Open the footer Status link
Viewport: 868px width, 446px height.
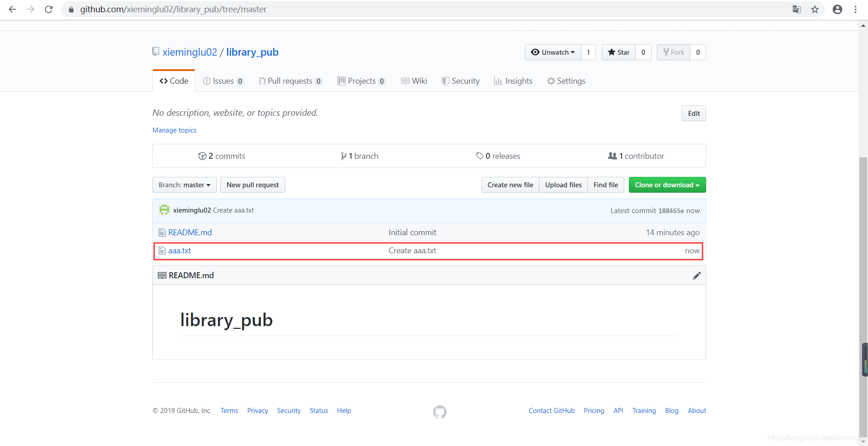pos(319,411)
